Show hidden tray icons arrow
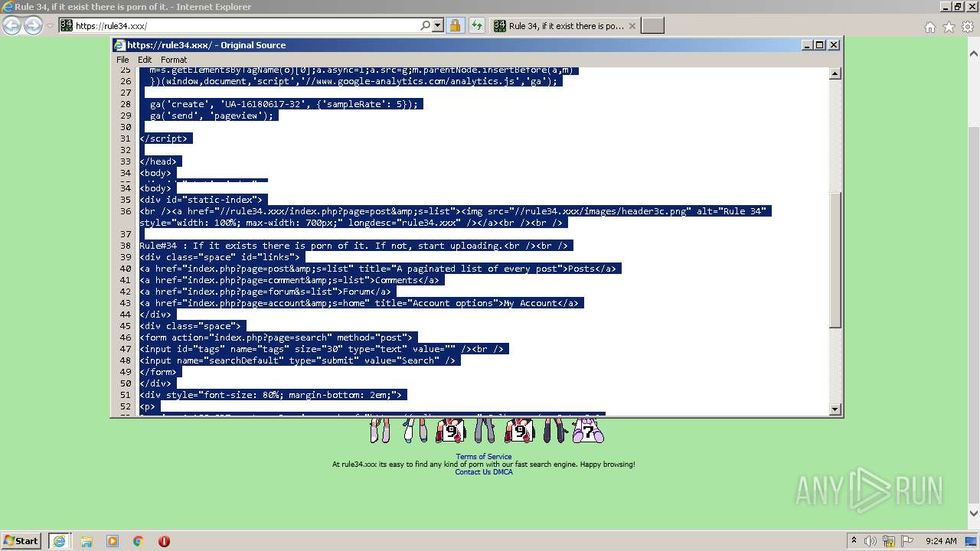This screenshot has width=980, height=551. point(854,541)
